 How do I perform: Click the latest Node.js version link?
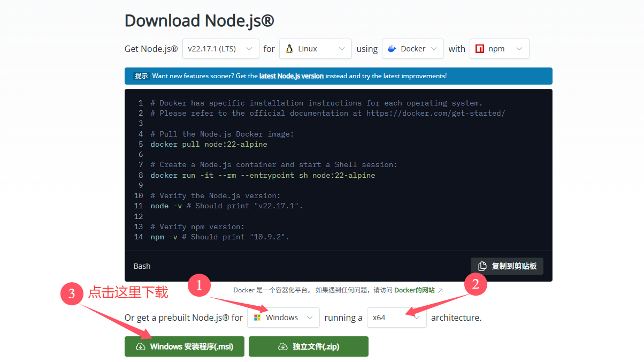[x=292, y=76]
